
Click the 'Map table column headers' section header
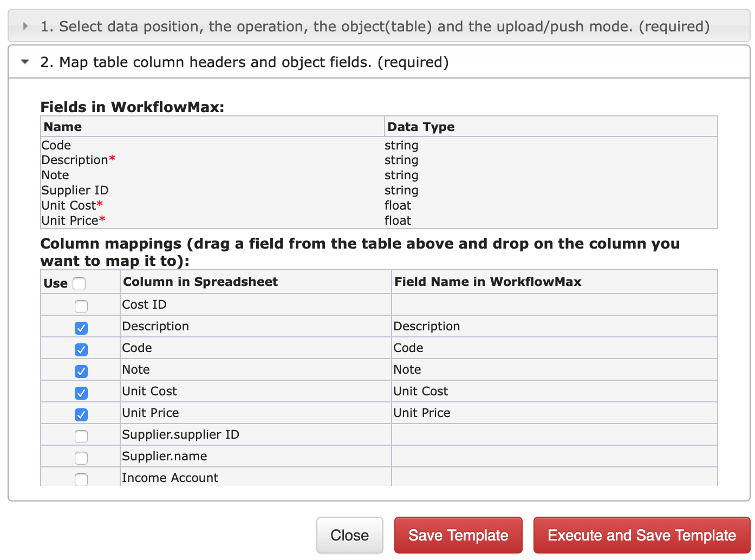379,62
